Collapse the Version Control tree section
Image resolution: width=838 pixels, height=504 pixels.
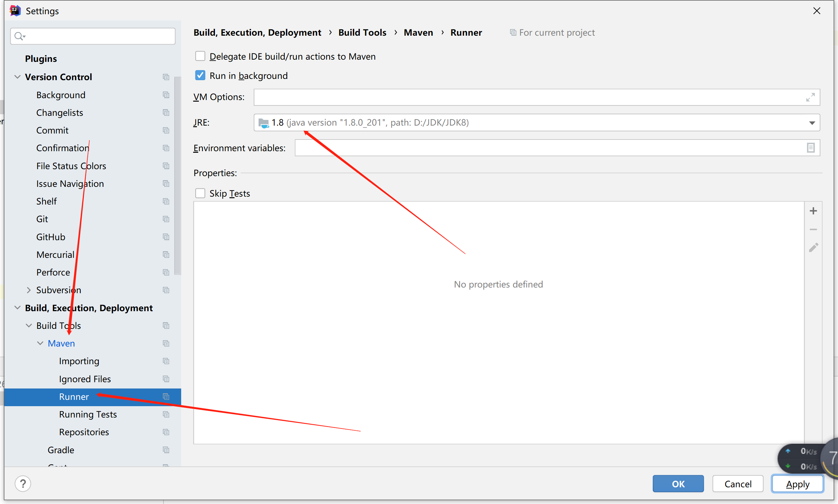point(17,77)
